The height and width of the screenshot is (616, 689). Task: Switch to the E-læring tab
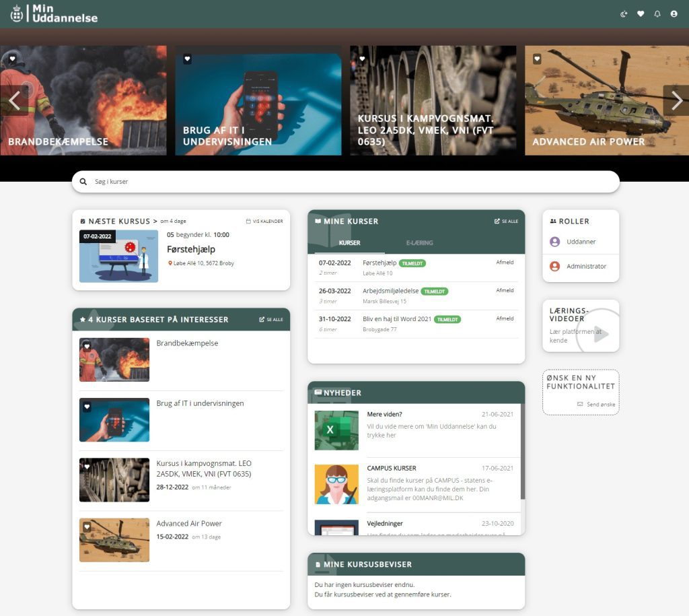point(420,243)
